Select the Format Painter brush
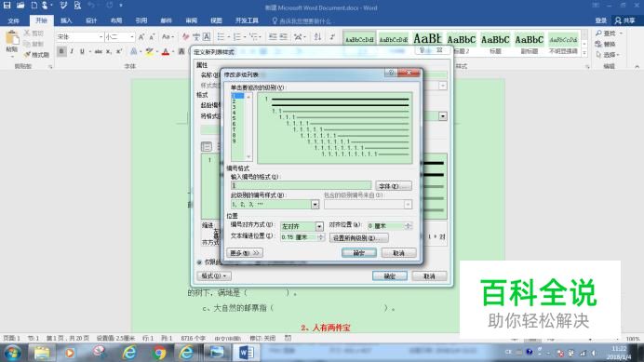Viewport: 644px width, 362px height. (x=27, y=54)
